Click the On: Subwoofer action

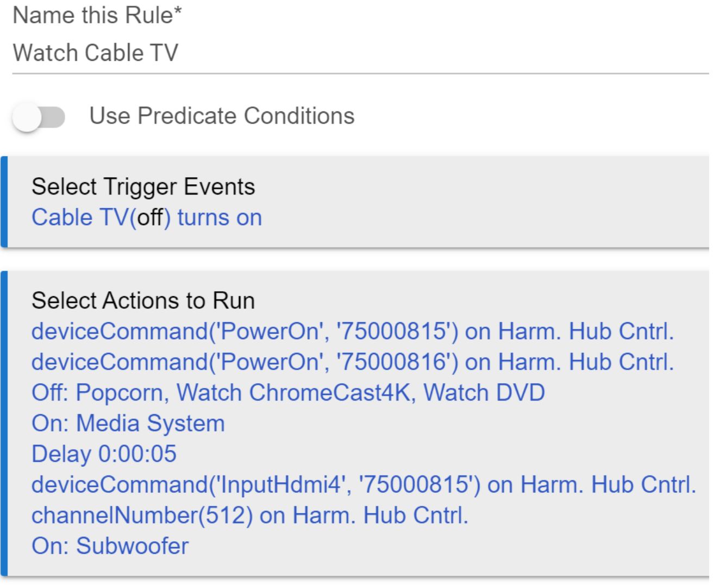point(110,546)
